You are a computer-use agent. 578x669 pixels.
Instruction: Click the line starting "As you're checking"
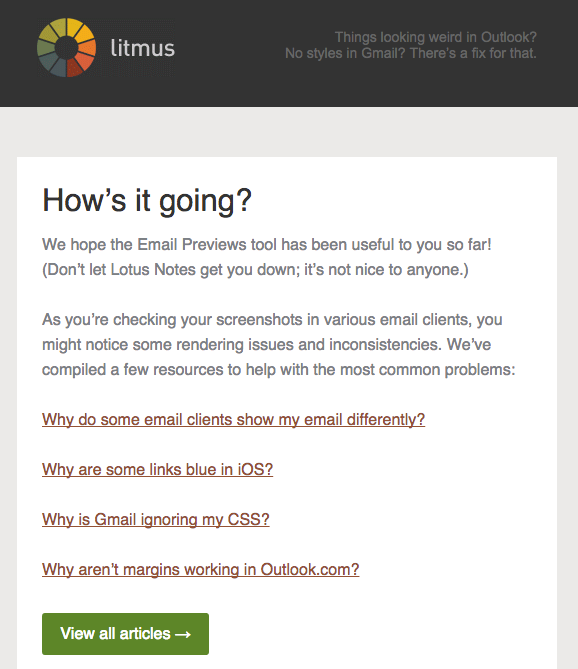(x=272, y=320)
